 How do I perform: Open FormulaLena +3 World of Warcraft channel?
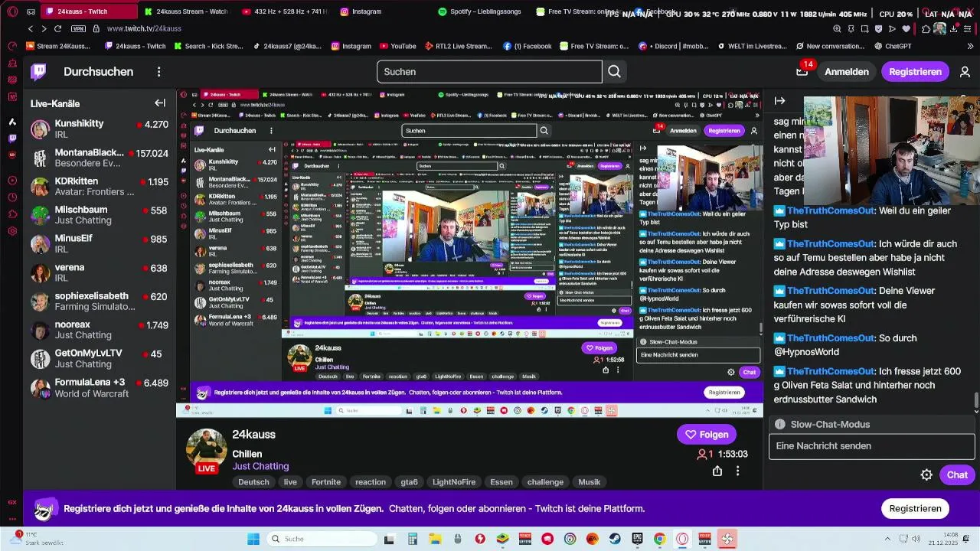tap(100, 388)
